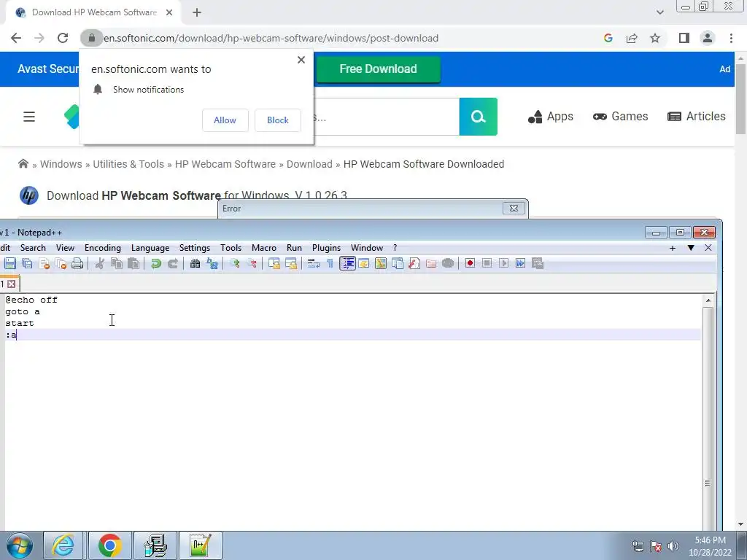Viewport: 747px width, 560px height.
Task: Stop macro recording square icon
Action: tap(487, 263)
